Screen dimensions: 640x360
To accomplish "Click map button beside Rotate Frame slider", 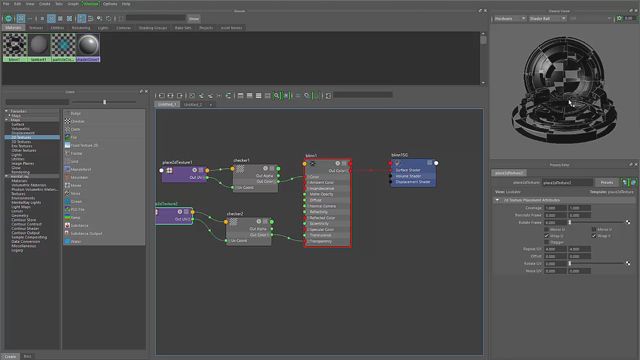I will (628, 222).
